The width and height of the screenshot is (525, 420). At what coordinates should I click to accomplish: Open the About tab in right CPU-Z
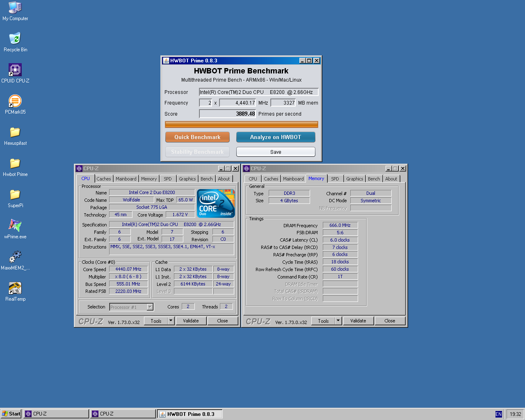pyautogui.click(x=391, y=179)
